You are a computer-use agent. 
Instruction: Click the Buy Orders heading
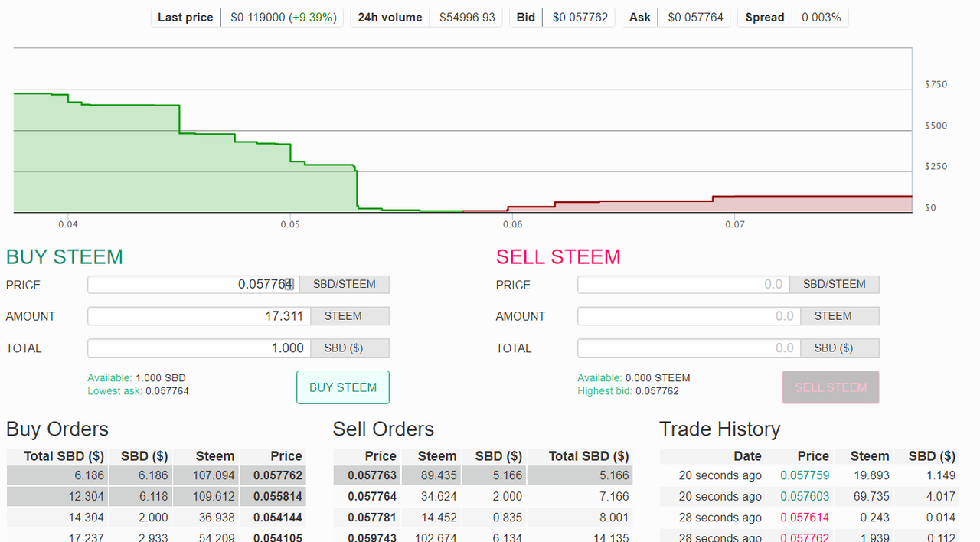click(57, 429)
